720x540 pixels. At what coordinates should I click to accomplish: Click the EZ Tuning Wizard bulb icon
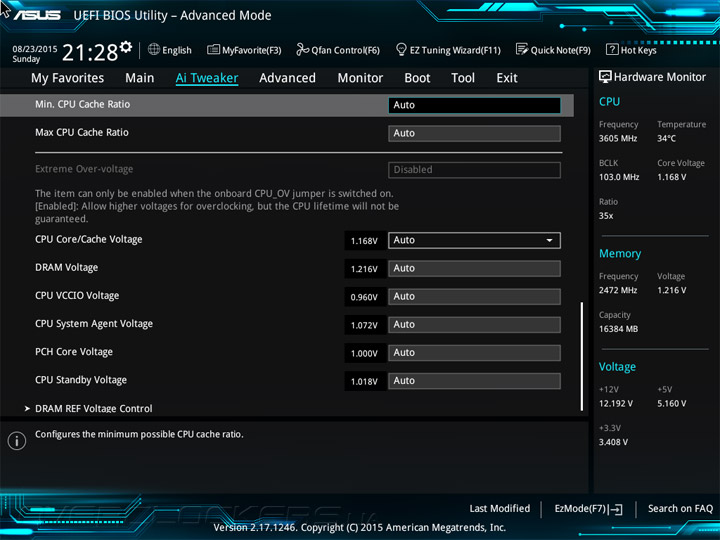[x=401, y=49]
